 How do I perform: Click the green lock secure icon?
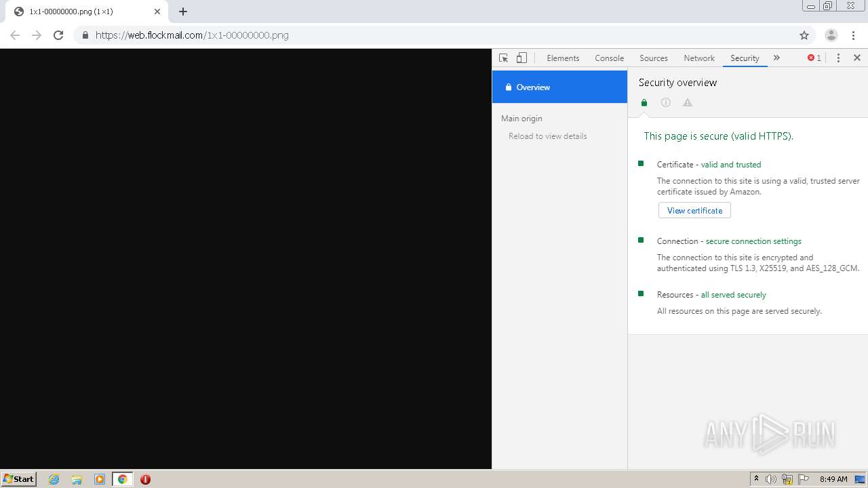pyautogui.click(x=644, y=103)
